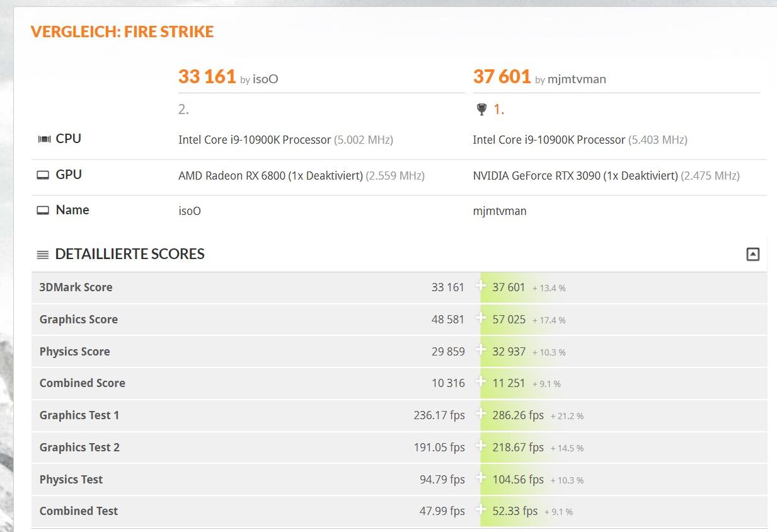This screenshot has height=532, width=777.
Task: Click the + 13.4 % difference
Action: [549, 288]
